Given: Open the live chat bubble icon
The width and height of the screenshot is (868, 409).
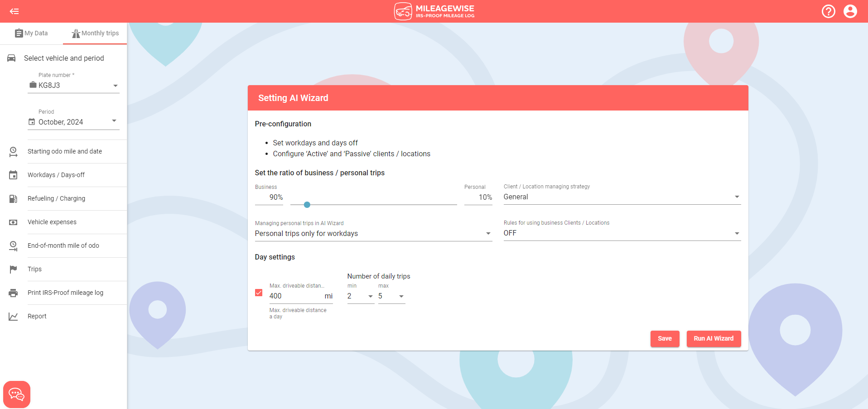Looking at the screenshot, I should (x=17, y=395).
